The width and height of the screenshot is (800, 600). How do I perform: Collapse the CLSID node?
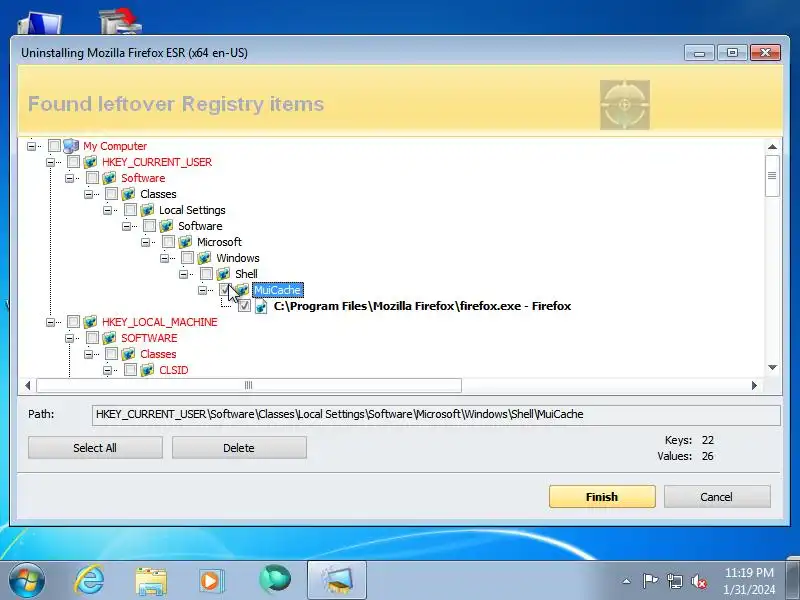pos(108,370)
